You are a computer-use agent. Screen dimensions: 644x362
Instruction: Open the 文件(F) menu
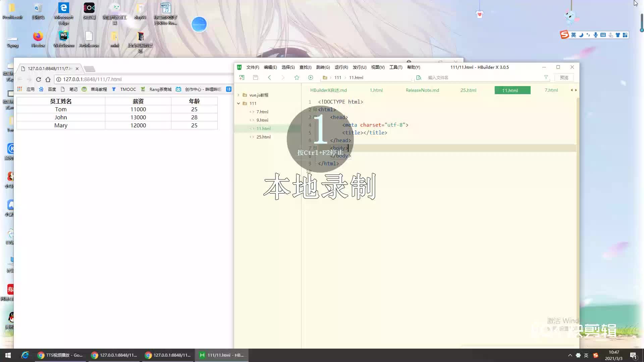click(252, 67)
